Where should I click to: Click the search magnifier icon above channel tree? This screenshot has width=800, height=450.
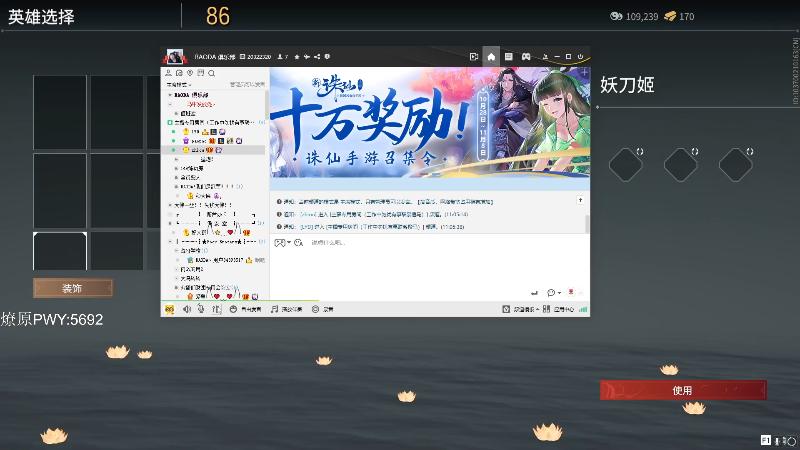pos(211,73)
